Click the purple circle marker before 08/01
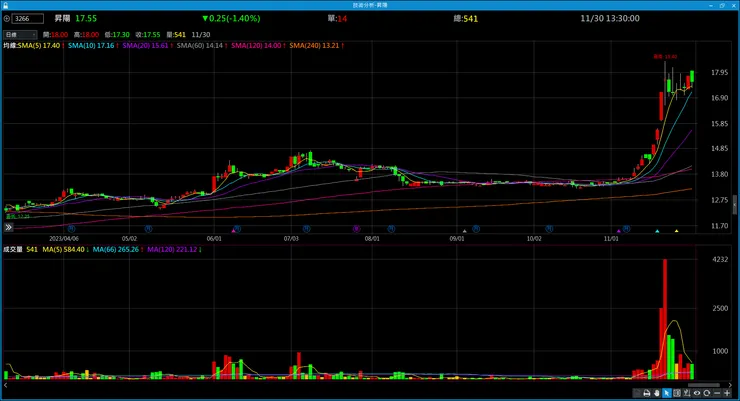Viewport: 740px width, 401px height. [x=356, y=229]
